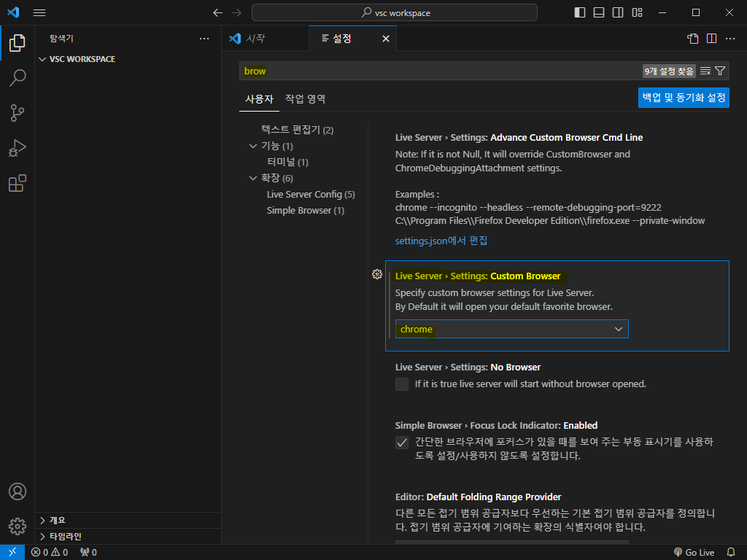Image resolution: width=747 pixels, height=560 pixels.
Task: Open ports indicator showing 0 in status bar
Action: coord(88,552)
